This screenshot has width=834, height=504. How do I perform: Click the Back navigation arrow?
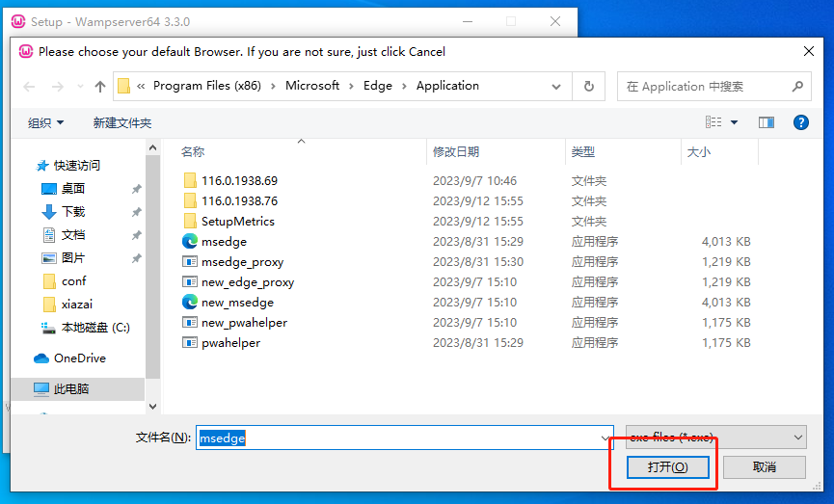pos(29,87)
